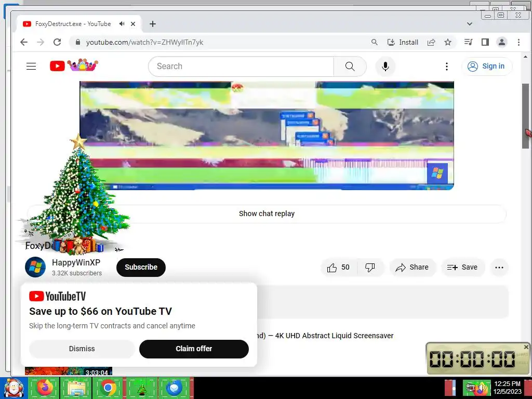This screenshot has height=399, width=532.
Task: Switch to Chrome in taskbar
Action: pyautogui.click(x=108, y=388)
